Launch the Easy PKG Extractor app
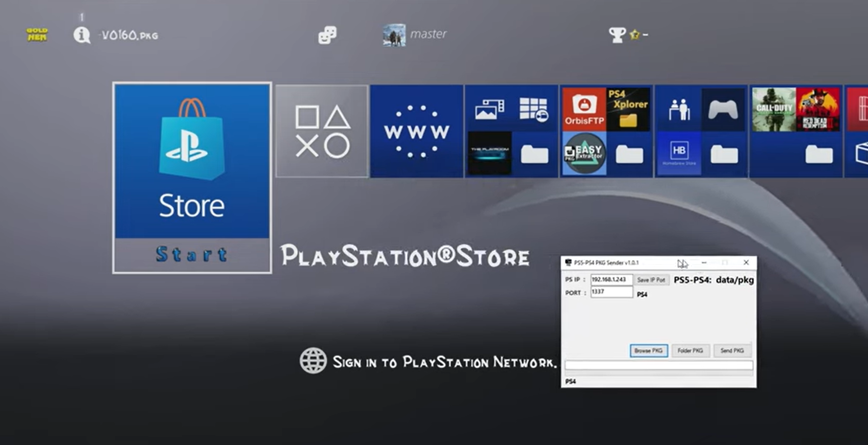Viewport: 868px width, 445px height. (584, 153)
